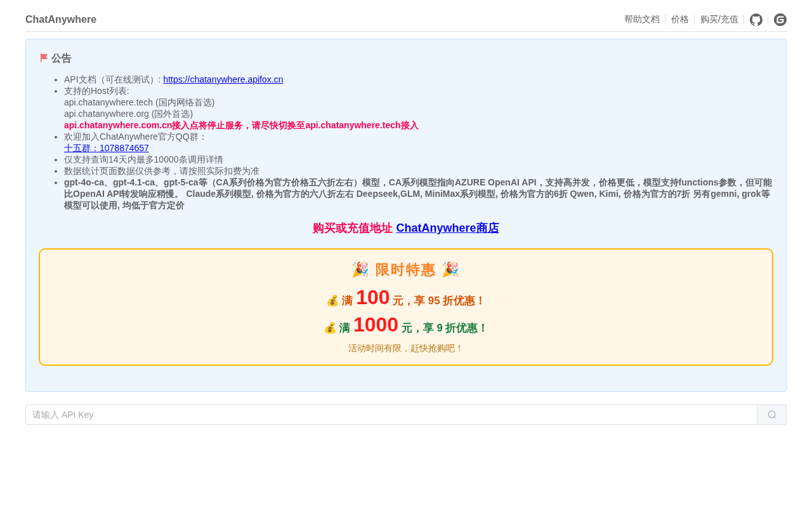The width and height of the screenshot is (812, 508).
Task: Open 帮助文档 in the top navigation
Action: [x=642, y=20]
